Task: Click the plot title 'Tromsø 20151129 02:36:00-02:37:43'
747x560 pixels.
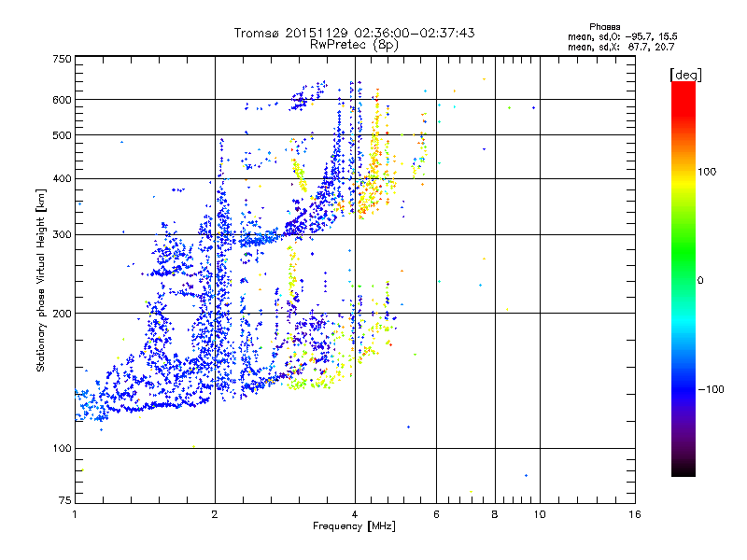Action: point(355,33)
